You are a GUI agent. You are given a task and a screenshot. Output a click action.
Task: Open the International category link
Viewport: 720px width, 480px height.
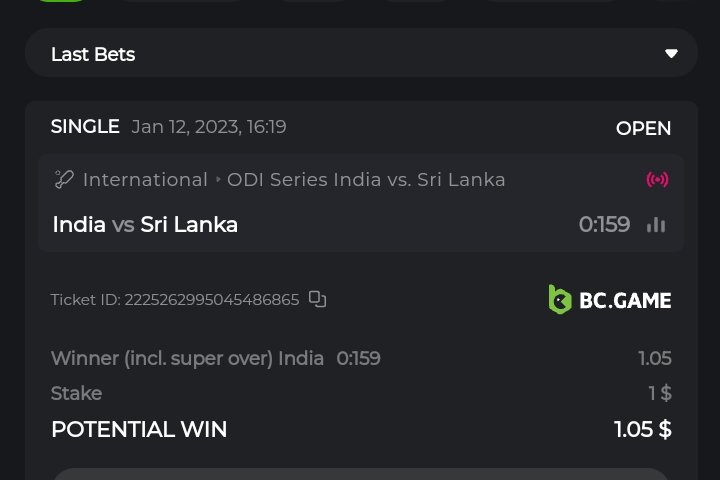145,180
